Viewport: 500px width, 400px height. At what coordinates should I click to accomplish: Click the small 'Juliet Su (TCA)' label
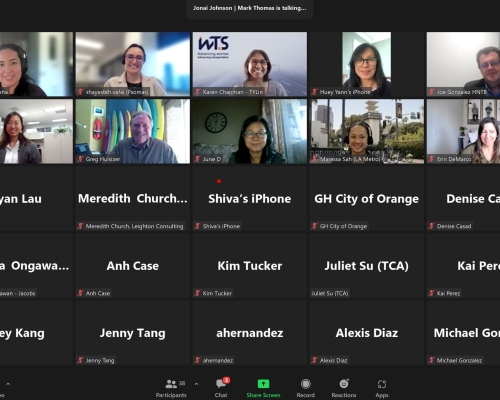point(330,293)
